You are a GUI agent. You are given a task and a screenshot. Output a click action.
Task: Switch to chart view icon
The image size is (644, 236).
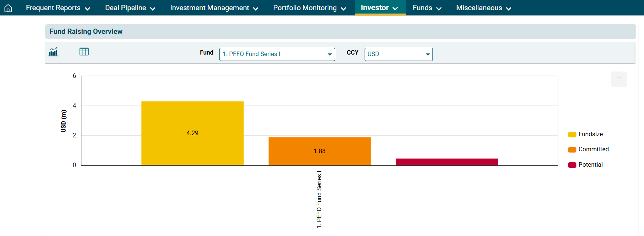tap(53, 52)
